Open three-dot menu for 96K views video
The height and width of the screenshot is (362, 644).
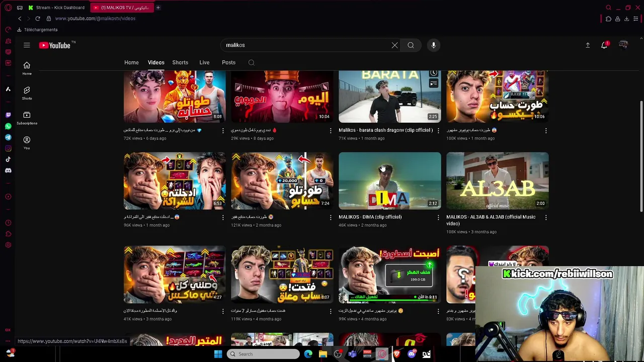tap(223, 218)
